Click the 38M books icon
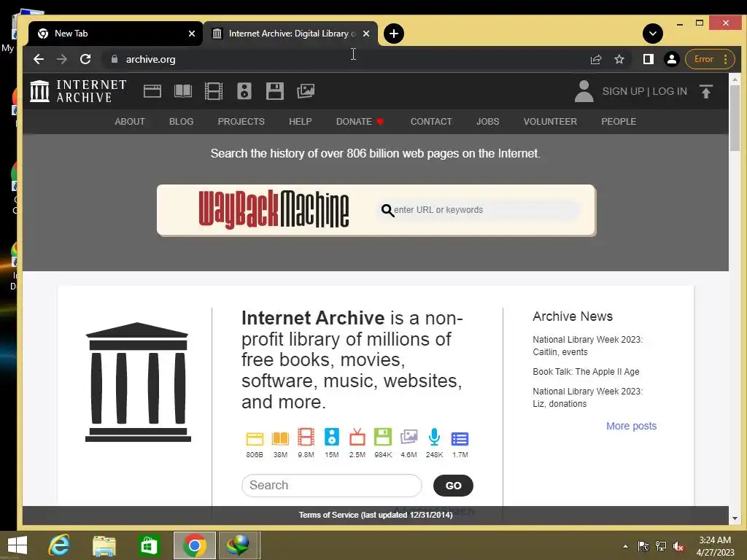 280,439
